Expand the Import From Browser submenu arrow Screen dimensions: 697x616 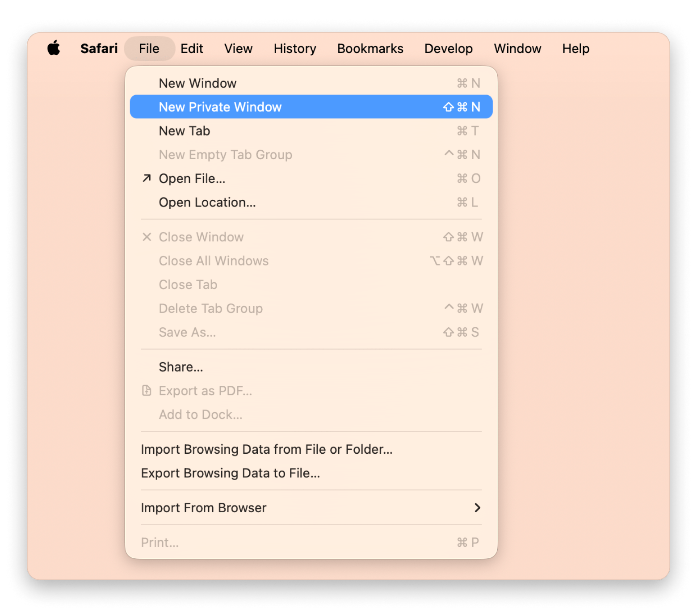[x=477, y=508]
